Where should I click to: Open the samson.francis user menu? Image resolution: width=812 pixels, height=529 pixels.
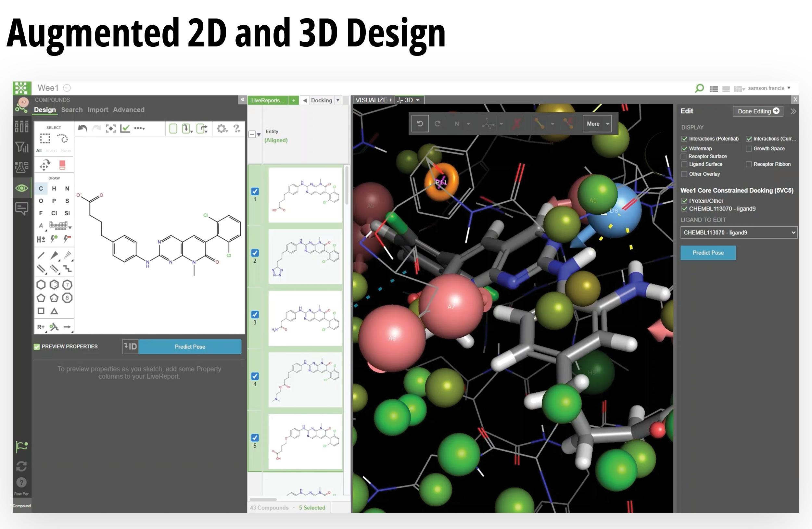[x=769, y=88]
